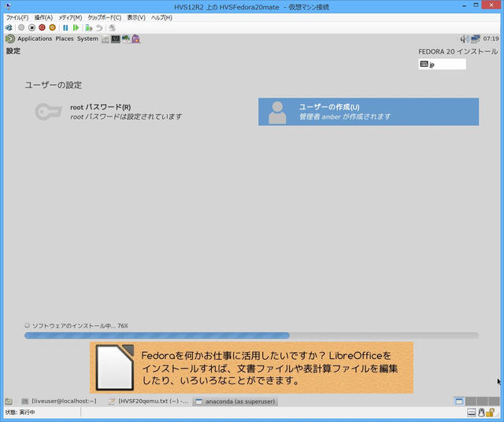Viewport: 504px width, 422px height.
Task: Click the red Shut Down icon
Action: (42, 28)
